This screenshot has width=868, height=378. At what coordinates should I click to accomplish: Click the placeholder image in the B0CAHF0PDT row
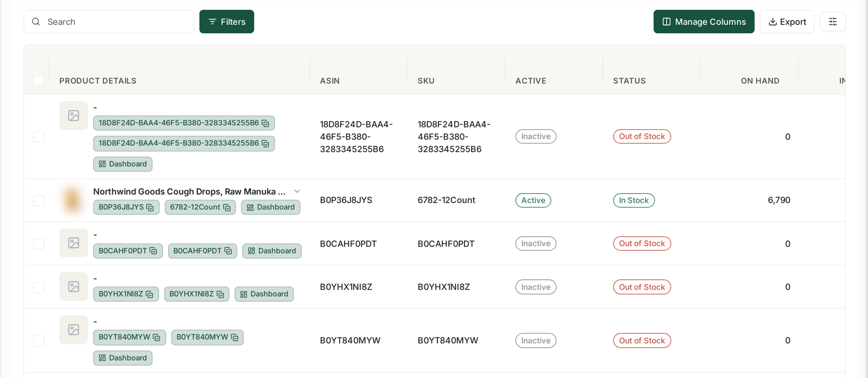(74, 243)
